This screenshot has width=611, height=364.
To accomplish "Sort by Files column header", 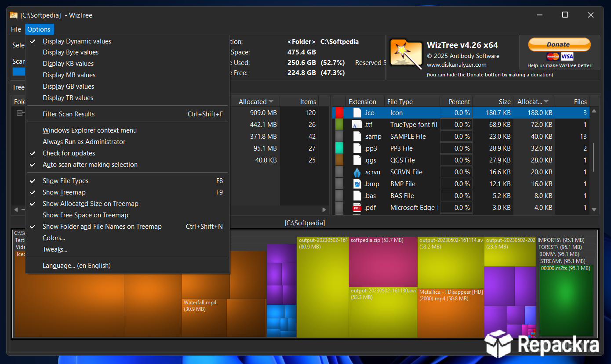I will point(572,102).
